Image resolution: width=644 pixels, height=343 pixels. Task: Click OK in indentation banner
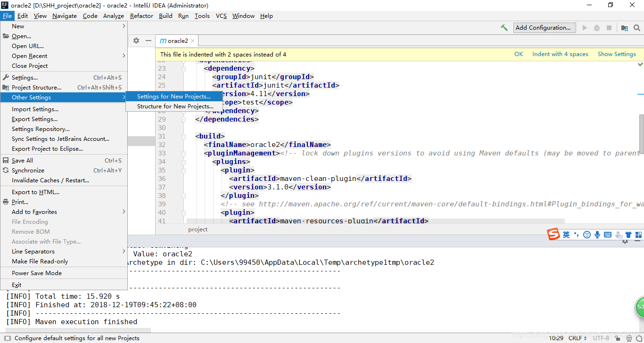coord(519,54)
